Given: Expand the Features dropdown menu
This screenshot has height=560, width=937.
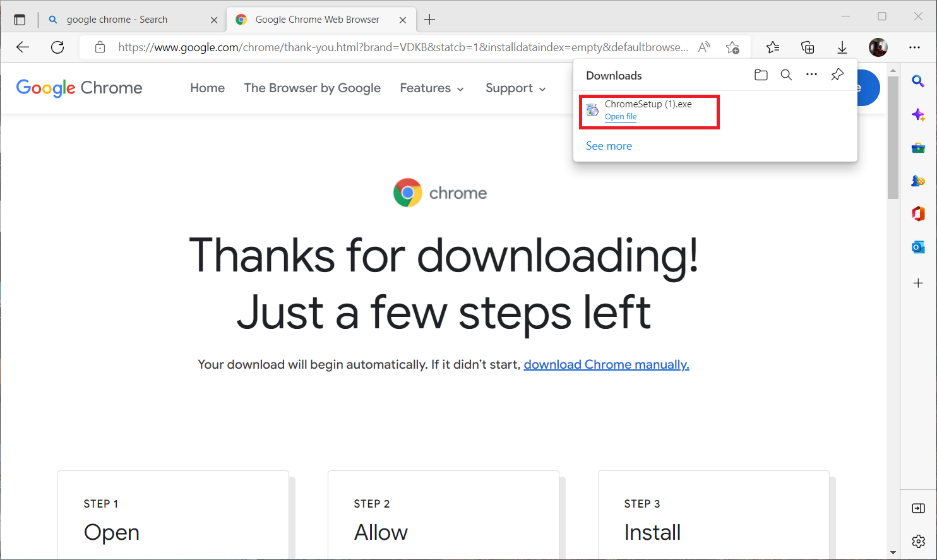Looking at the screenshot, I should coord(432,88).
